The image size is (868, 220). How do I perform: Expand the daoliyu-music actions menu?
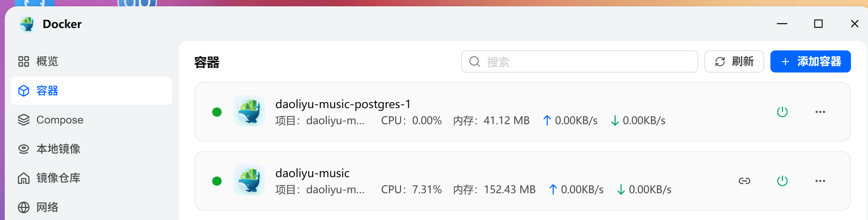click(x=819, y=181)
